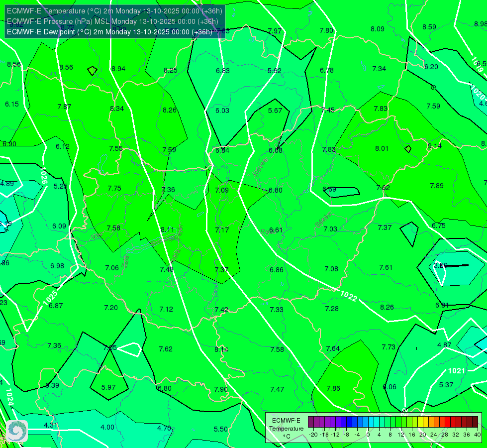Click the 8.14 temperature value
487x448 pixels.
pos(221,349)
